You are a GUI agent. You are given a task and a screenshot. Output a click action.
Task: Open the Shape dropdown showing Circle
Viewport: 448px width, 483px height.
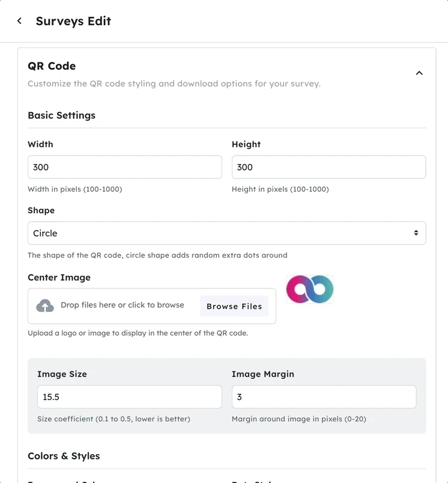226,233
